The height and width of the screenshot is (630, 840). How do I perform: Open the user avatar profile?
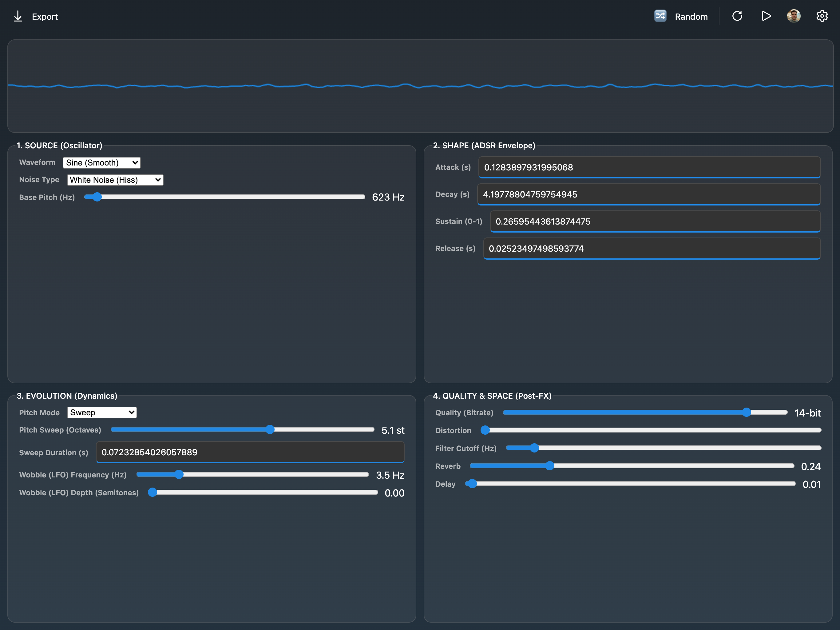[794, 16]
